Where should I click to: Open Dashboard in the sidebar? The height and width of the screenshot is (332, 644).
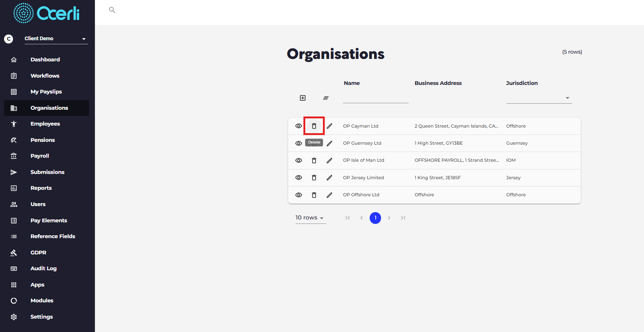(x=46, y=59)
